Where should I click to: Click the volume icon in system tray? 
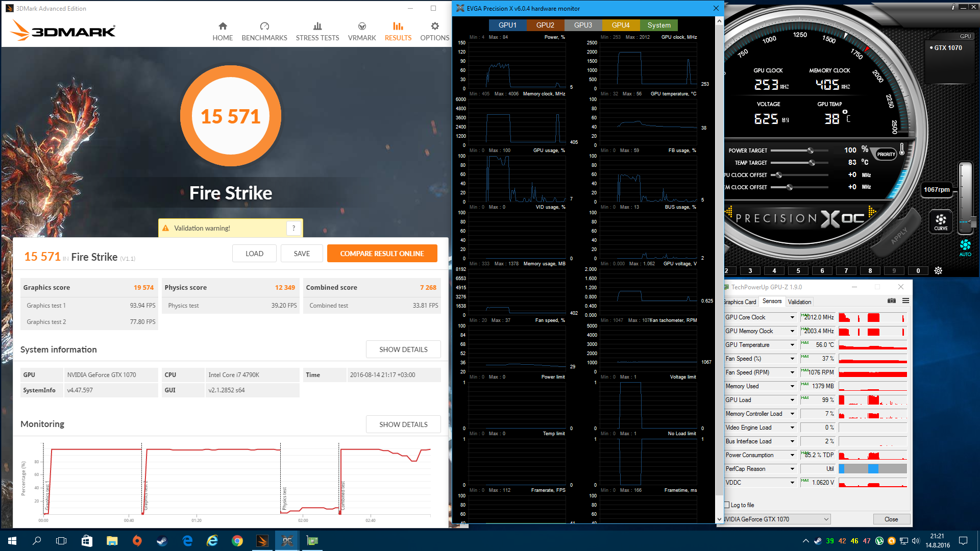point(916,541)
